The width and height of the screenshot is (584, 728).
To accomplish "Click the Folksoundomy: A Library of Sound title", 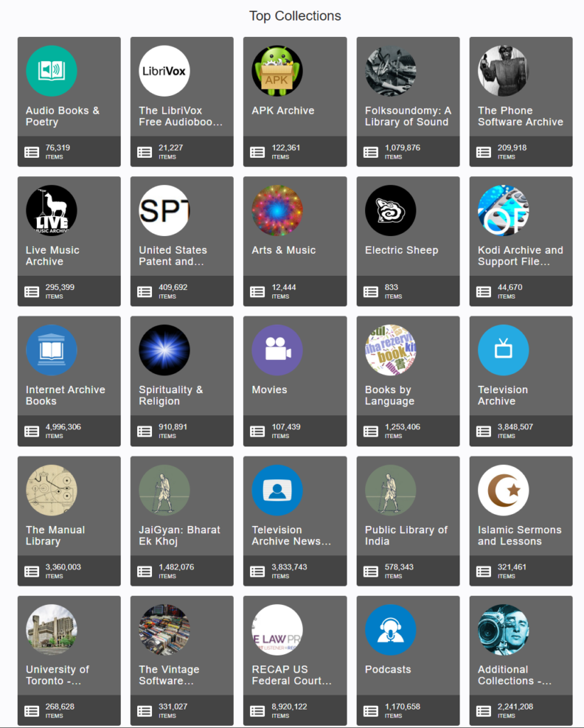I will (408, 116).
